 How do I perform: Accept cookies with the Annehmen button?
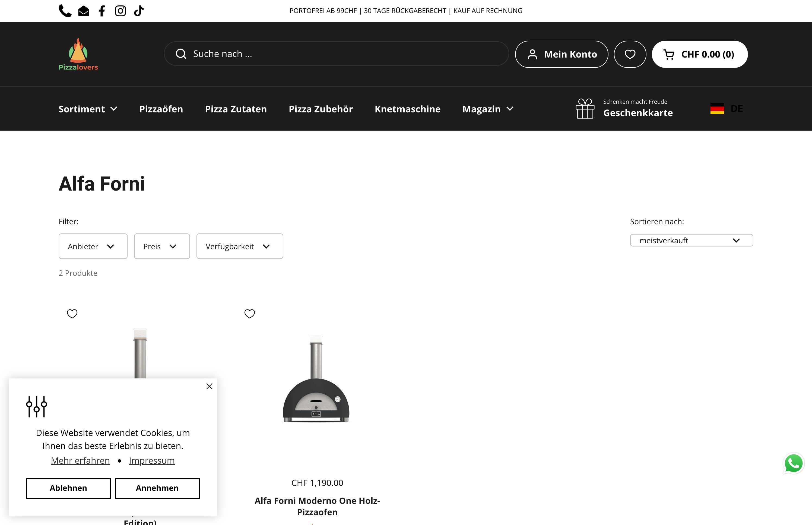[x=157, y=488]
